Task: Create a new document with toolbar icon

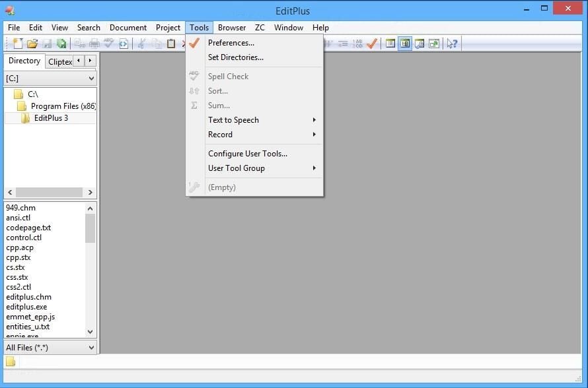Action: tap(18, 44)
